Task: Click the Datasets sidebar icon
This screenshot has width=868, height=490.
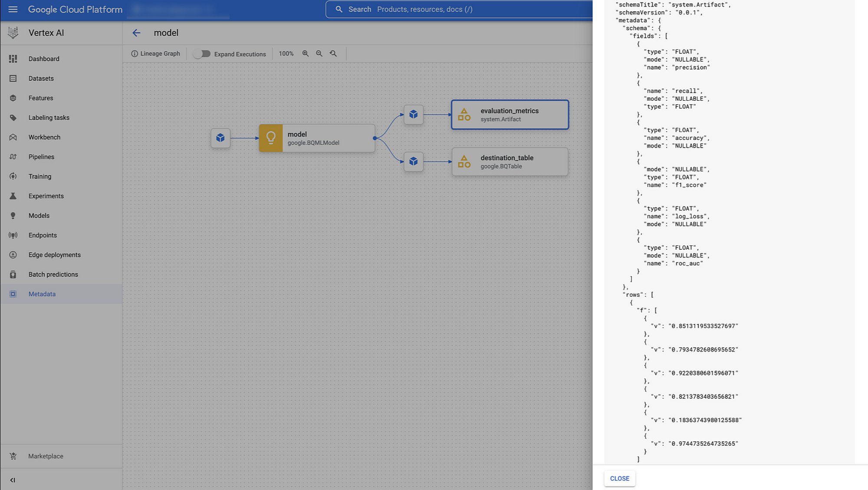Action: tap(13, 78)
